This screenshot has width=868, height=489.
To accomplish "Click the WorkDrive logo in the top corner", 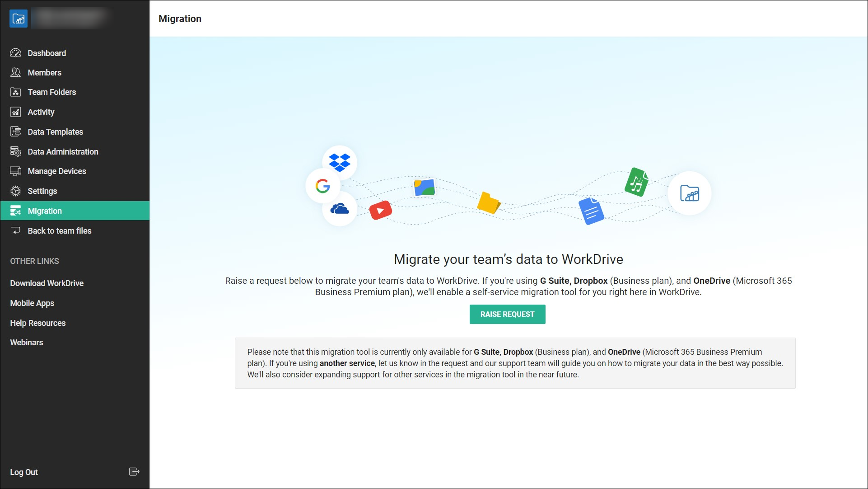I will click(x=19, y=19).
